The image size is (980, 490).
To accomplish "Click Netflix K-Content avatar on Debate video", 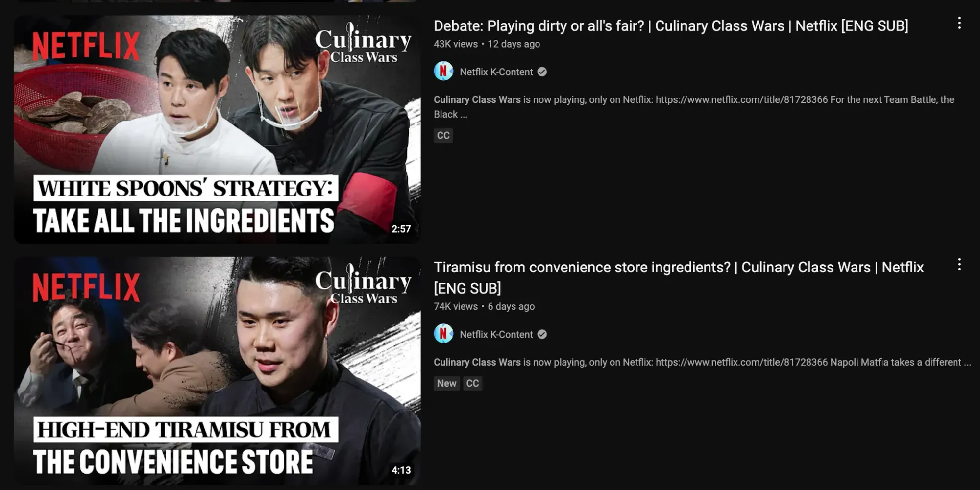I will [x=443, y=72].
